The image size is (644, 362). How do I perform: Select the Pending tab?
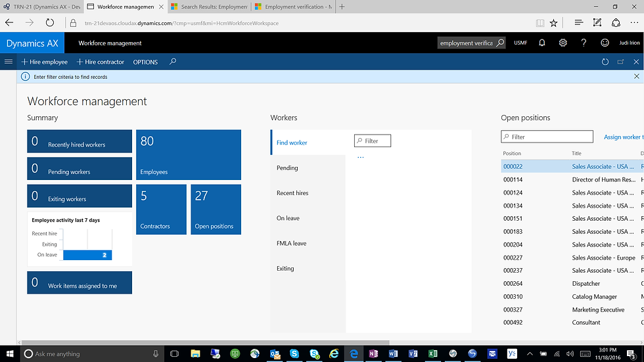coord(308,168)
